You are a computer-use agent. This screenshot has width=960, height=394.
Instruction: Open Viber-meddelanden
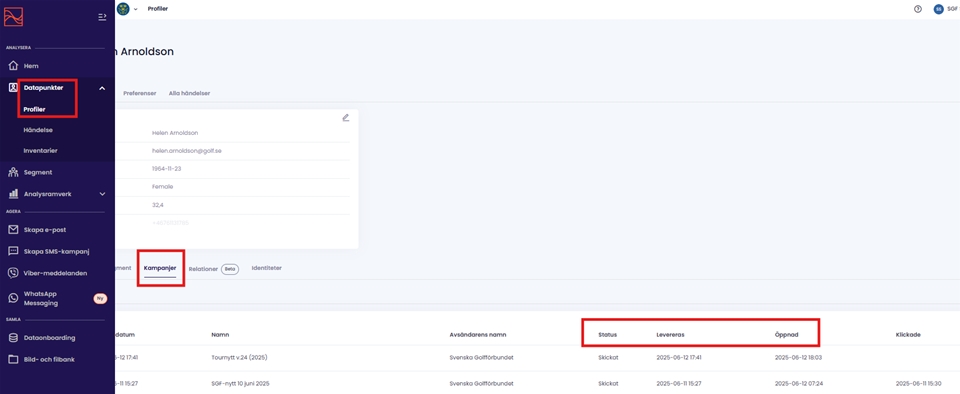tap(56, 273)
